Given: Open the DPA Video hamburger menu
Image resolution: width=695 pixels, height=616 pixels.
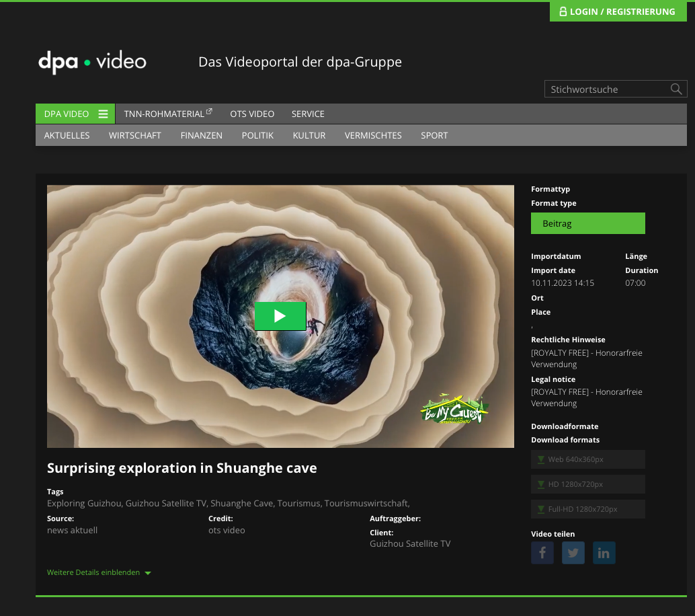Looking at the screenshot, I should click(103, 114).
